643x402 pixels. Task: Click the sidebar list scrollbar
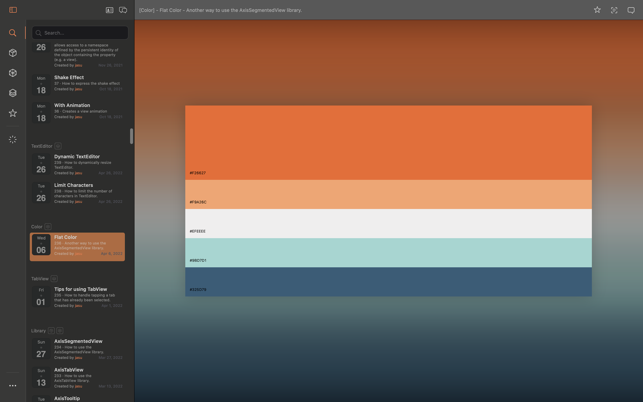click(x=131, y=136)
